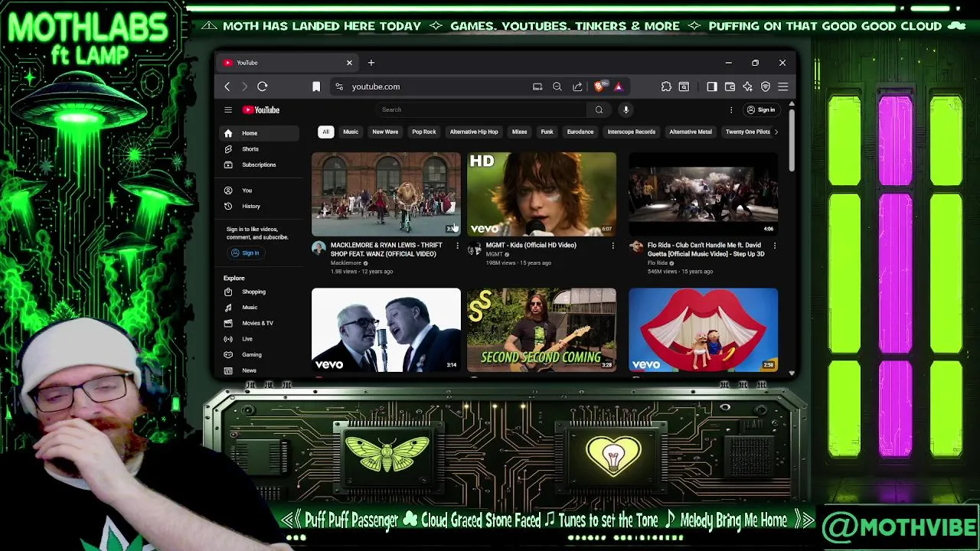This screenshot has height=551, width=980.
Task: Select the Music filter chip
Action: click(x=351, y=132)
